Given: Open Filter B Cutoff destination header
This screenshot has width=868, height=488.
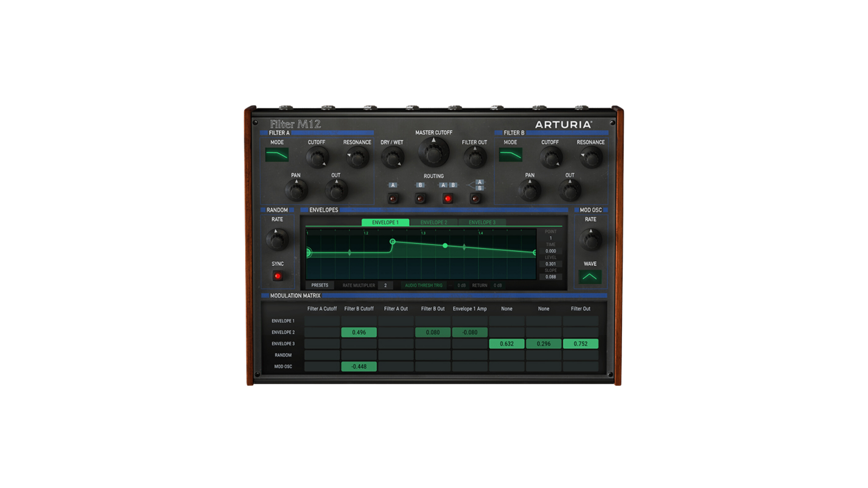Looking at the screenshot, I should pyautogui.click(x=359, y=309).
